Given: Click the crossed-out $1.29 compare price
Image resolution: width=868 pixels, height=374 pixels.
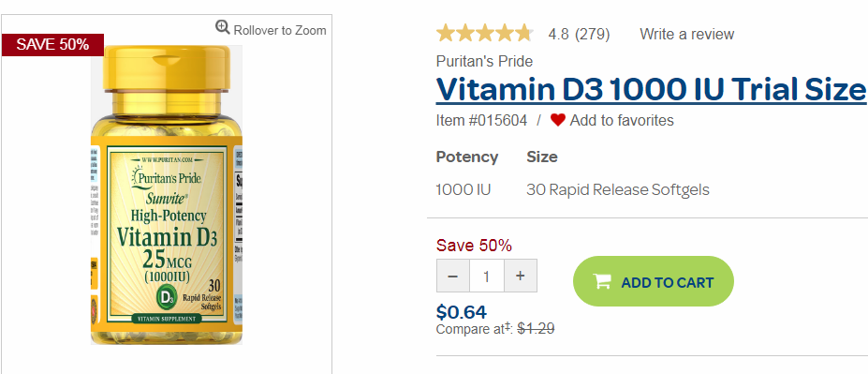Looking at the screenshot, I should point(536,329).
